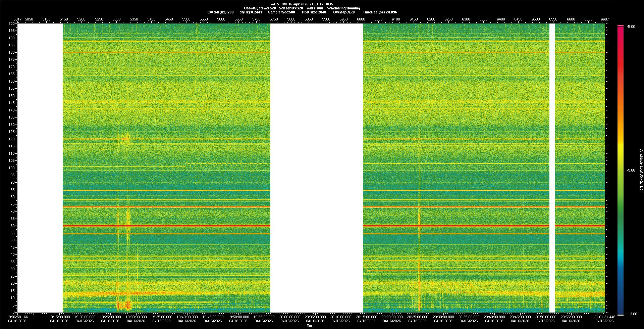This screenshot has width=644, height=329.
Task: Click the Sample/Sec:500 header text
Action: click(x=281, y=12)
